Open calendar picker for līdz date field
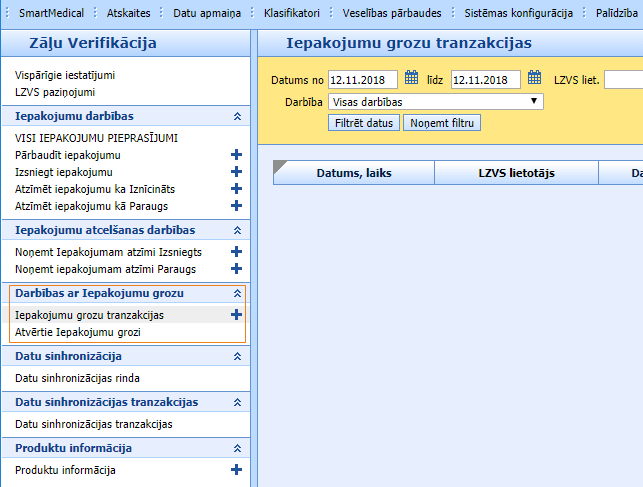The width and height of the screenshot is (643, 487). point(534,79)
